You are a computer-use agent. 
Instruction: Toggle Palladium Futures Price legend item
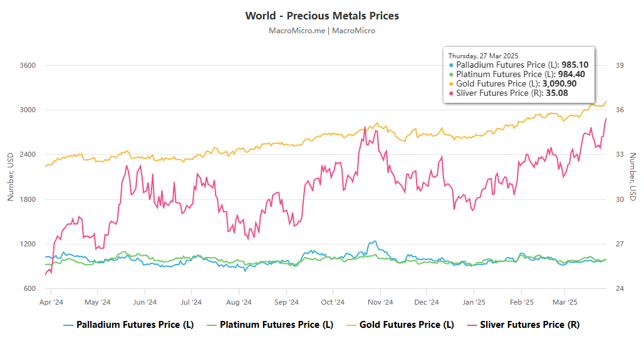[x=133, y=325]
